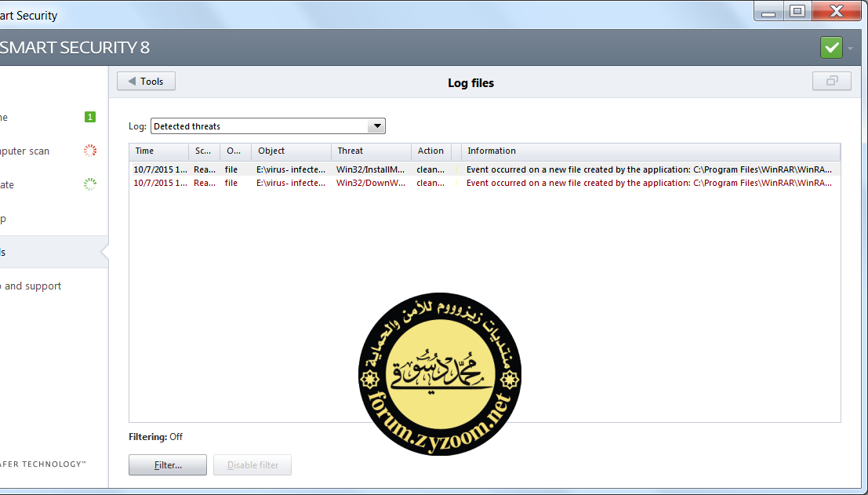The height and width of the screenshot is (495, 868).
Task: Click the red spinner icon beside Computer scan
Action: pyautogui.click(x=90, y=151)
